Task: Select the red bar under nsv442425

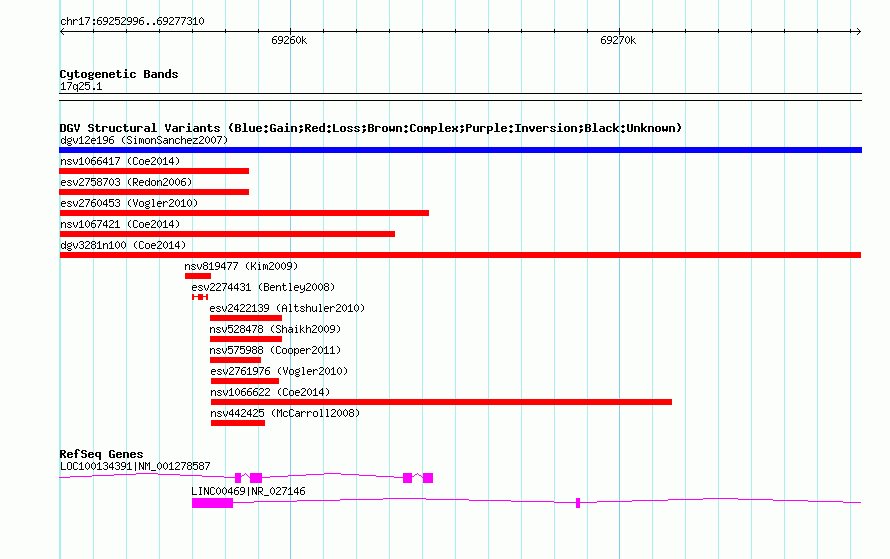Action: click(x=238, y=423)
